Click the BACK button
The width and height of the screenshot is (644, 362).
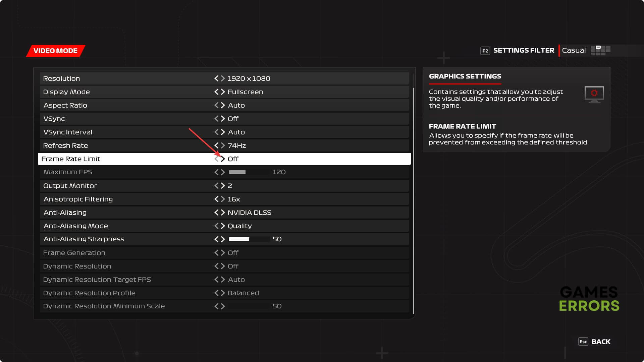point(601,342)
